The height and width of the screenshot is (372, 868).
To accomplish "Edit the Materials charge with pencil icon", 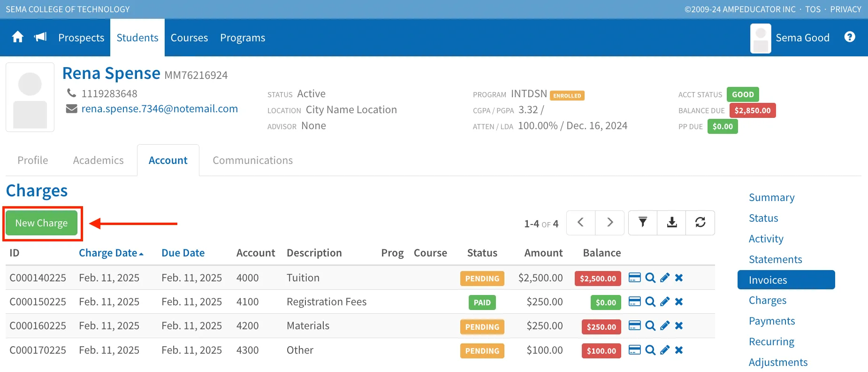I will coord(664,326).
